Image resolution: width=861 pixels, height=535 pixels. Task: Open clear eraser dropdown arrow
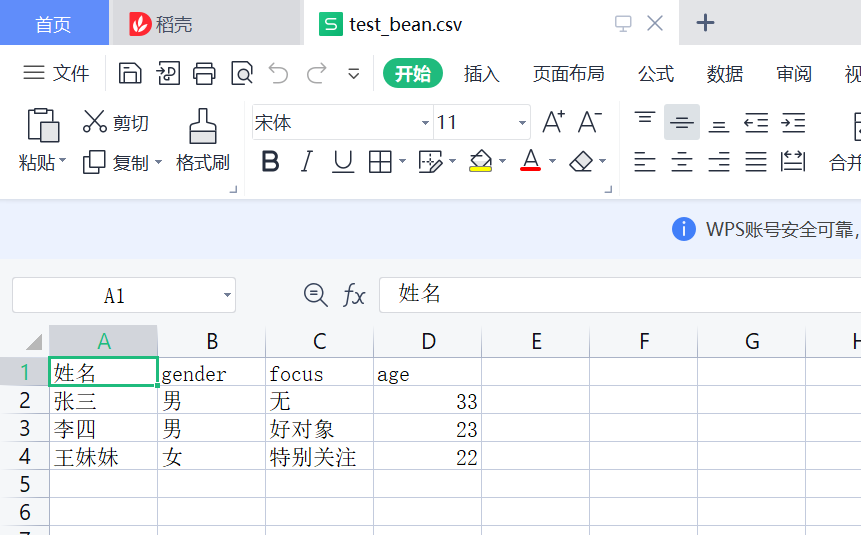(602, 161)
